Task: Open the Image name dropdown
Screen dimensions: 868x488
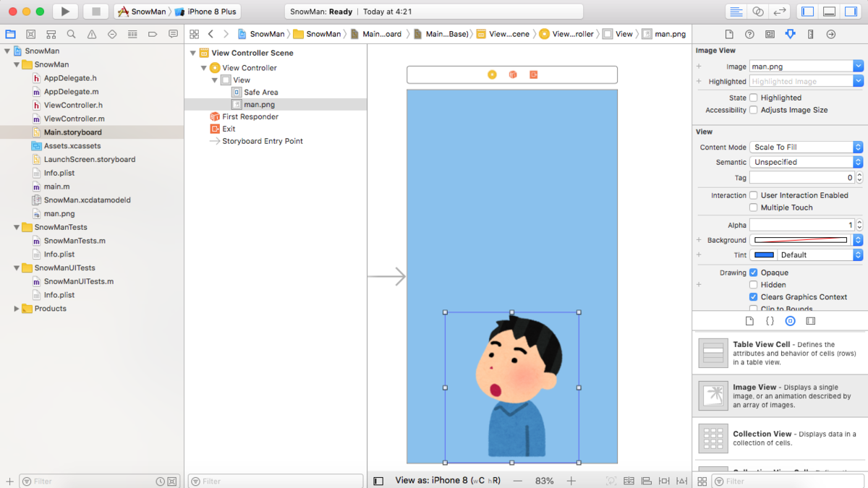Action: point(858,66)
